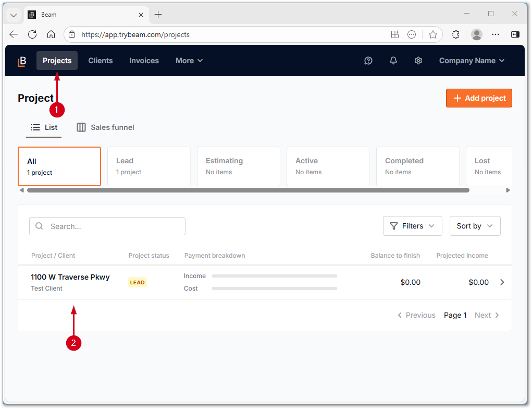Image resolution: width=532 pixels, height=409 pixels.
Task: Click the Add project button
Action: tap(479, 98)
